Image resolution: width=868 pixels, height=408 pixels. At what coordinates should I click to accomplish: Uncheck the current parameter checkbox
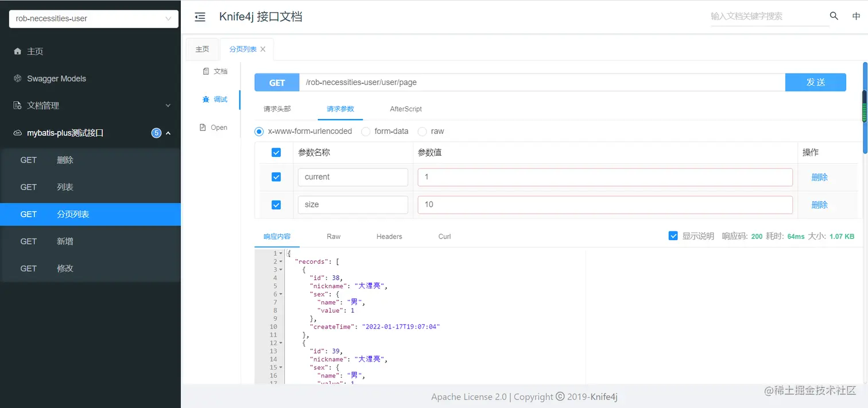tap(276, 177)
